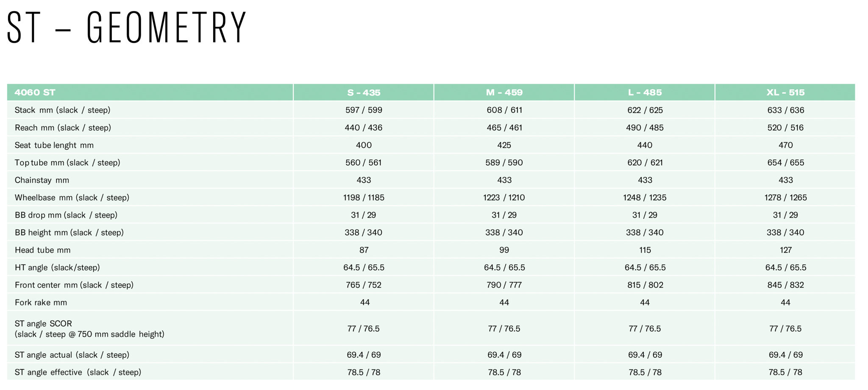Screen dimensions: 868x390
Task: Click the "L - 485" size header
Action: 645,92
